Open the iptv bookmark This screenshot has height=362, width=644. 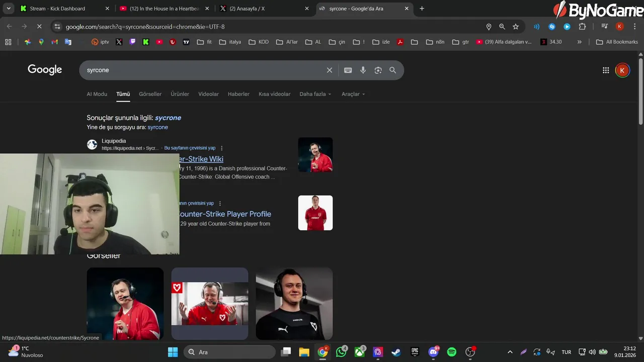point(100,42)
